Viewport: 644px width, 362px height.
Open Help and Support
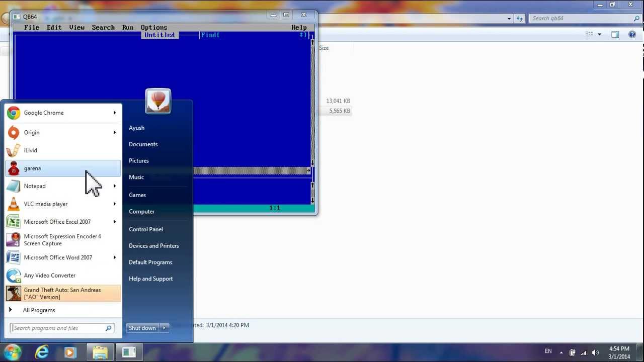tap(151, 279)
